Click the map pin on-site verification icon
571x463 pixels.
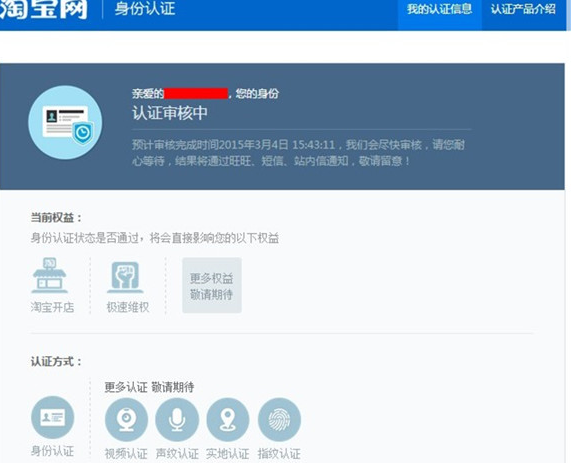coord(228,420)
